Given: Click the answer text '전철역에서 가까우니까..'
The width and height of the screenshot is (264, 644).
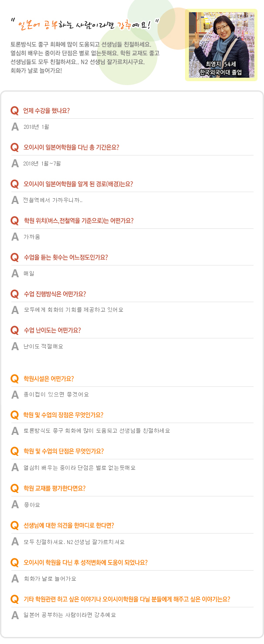Looking at the screenshot, I should point(53,200).
